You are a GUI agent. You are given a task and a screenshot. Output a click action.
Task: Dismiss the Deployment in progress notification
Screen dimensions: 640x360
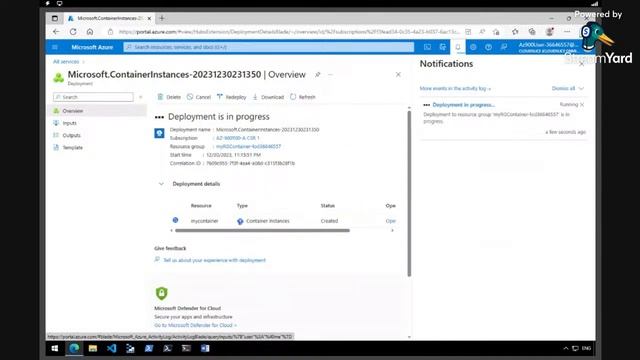tap(582, 105)
